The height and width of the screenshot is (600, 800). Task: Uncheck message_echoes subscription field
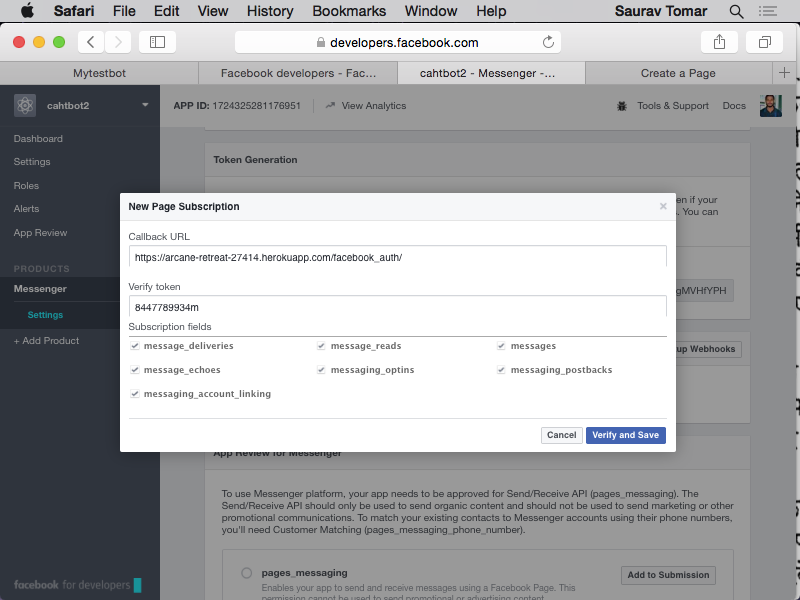tap(135, 370)
